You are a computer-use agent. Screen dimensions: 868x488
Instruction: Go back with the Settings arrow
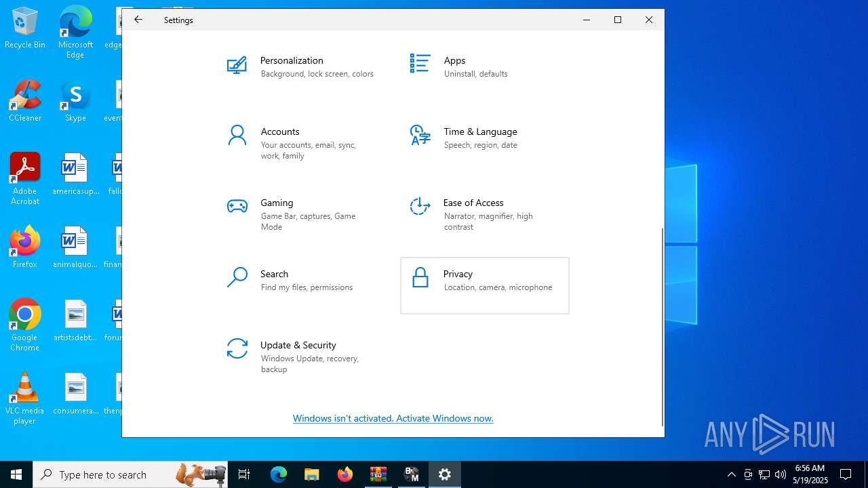tap(138, 20)
